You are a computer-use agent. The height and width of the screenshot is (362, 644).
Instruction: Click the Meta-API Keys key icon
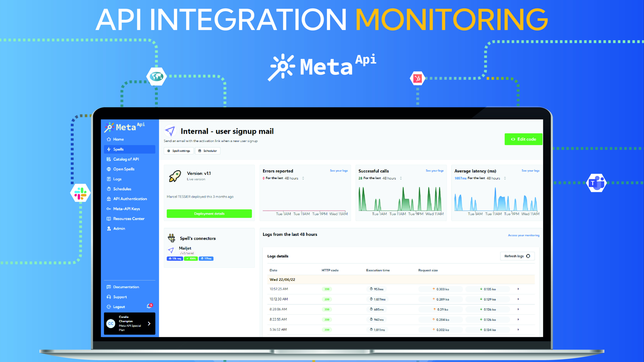click(109, 209)
